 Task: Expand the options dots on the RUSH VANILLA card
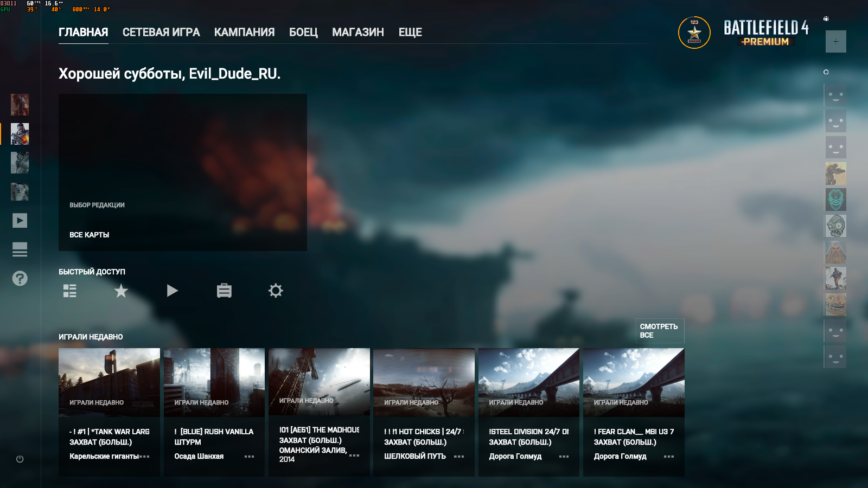[x=250, y=457]
